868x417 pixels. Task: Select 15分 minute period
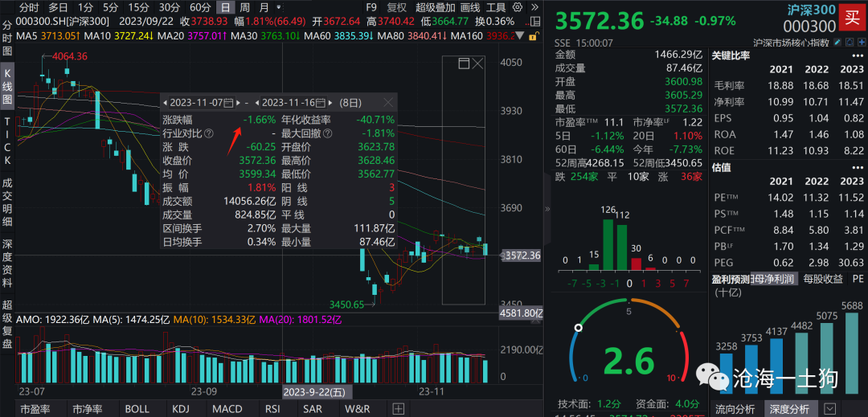pos(138,7)
